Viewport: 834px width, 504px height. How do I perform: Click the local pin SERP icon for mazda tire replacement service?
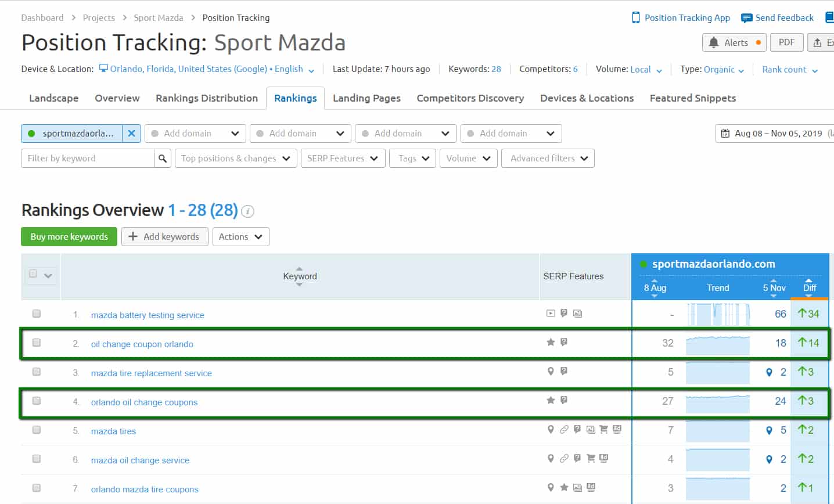click(551, 372)
